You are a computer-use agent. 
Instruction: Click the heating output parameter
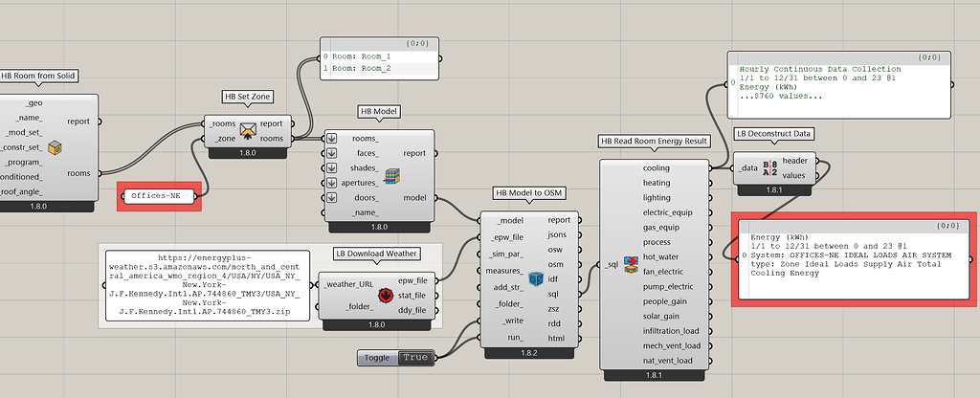pyautogui.click(x=657, y=183)
